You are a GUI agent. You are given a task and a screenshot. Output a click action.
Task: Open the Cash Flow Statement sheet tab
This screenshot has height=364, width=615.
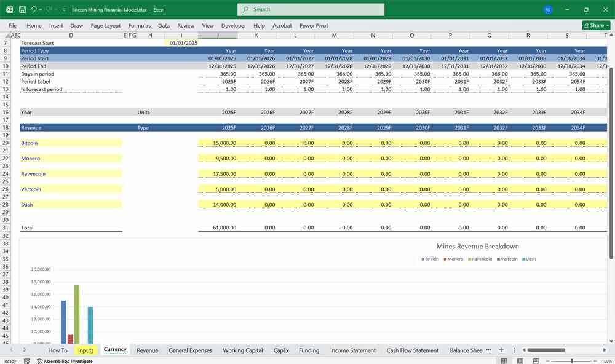click(x=412, y=350)
